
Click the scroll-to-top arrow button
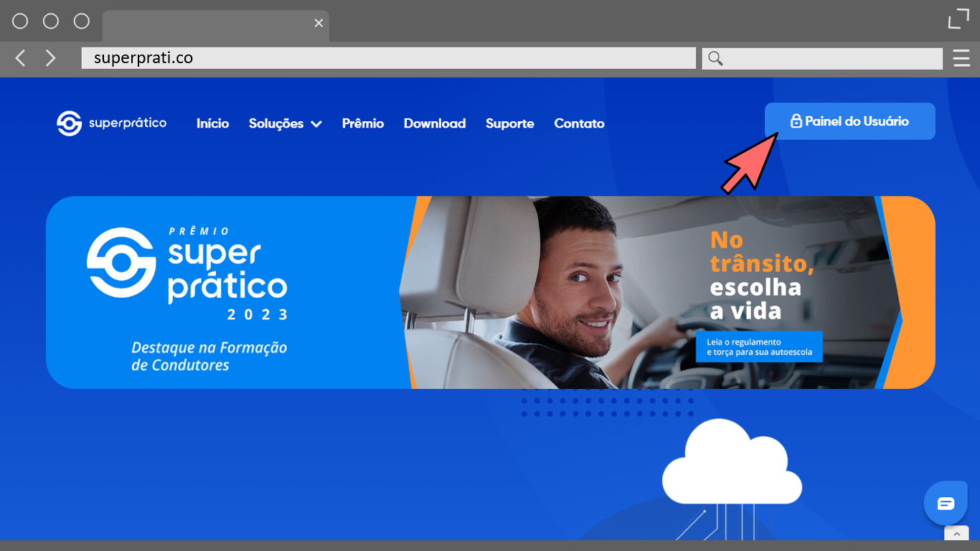click(956, 534)
